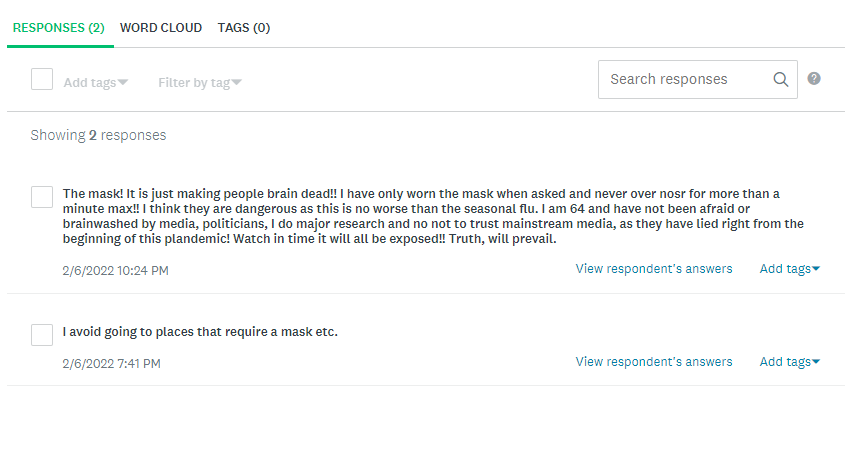Click the 2/6/2022 10:24 PM timestamp

(x=115, y=271)
